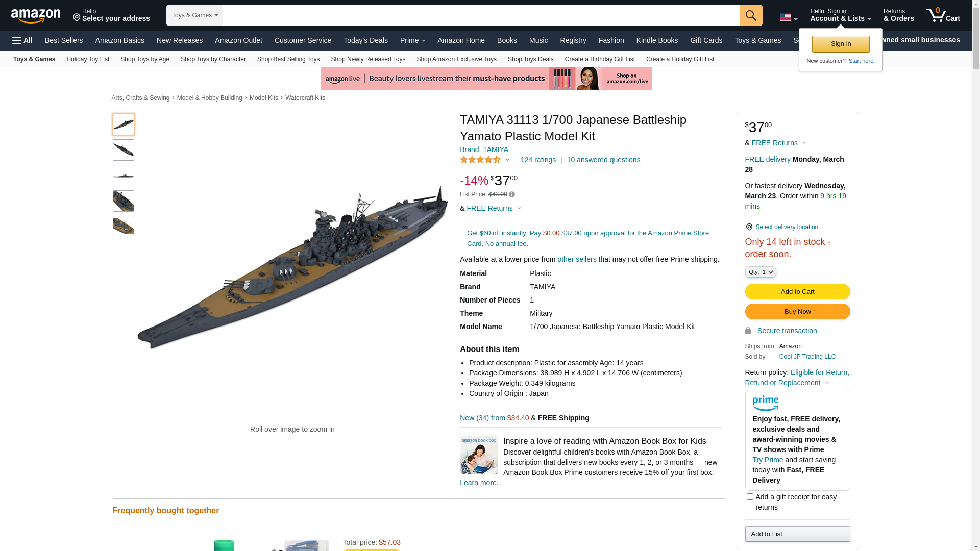Click the star rating icons

tap(480, 160)
